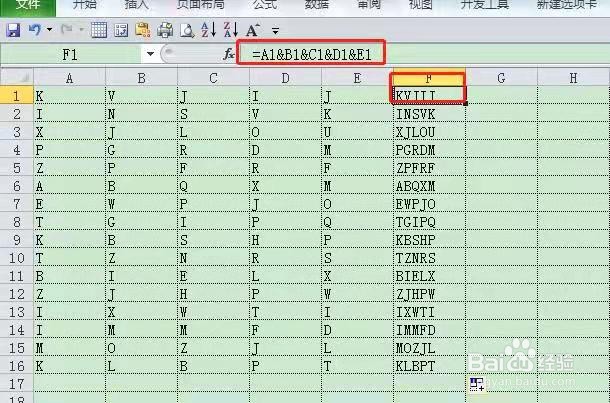
Task: Select cell B11 containing I
Action: (x=141, y=276)
